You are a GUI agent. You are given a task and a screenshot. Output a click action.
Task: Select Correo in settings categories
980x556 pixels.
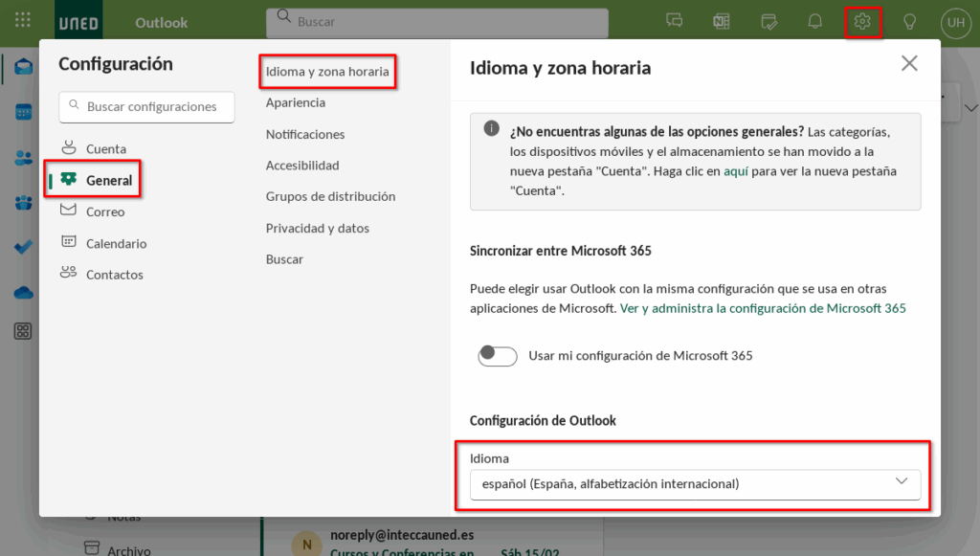[105, 211]
